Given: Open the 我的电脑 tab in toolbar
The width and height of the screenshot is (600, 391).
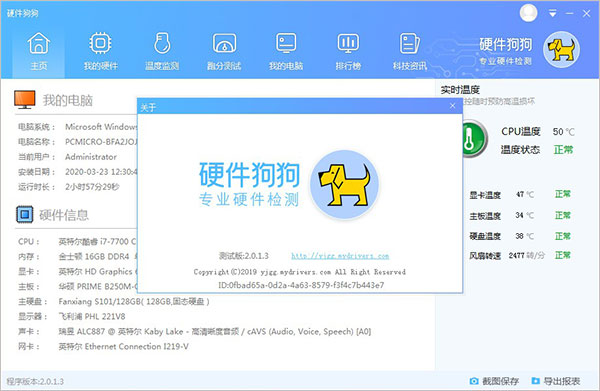Looking at the screenshot, I should click(286, 52).
